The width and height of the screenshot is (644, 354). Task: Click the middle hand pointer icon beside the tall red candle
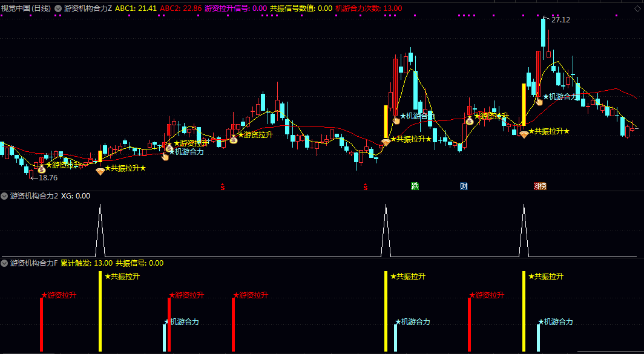(x=396, y=120)
